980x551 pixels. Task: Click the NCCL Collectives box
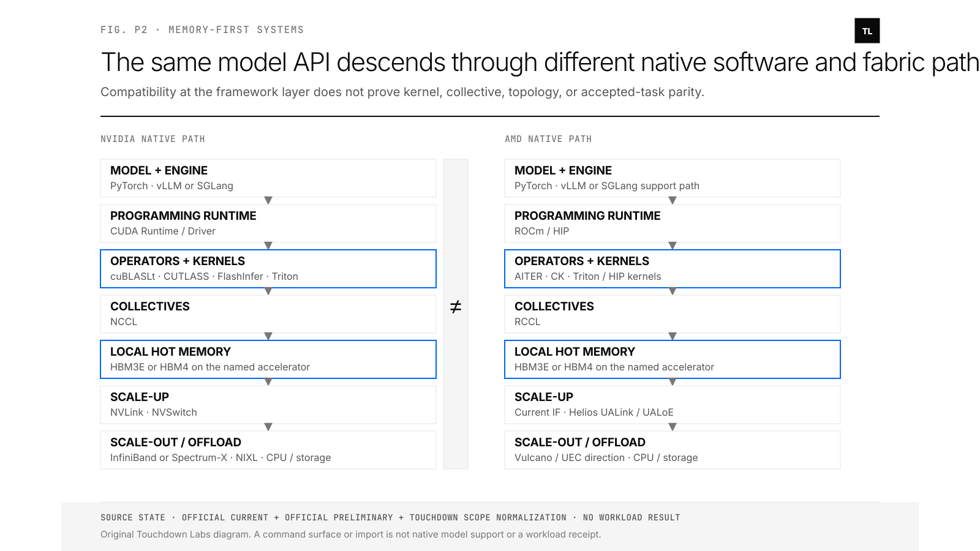click(x=268, y=314)
